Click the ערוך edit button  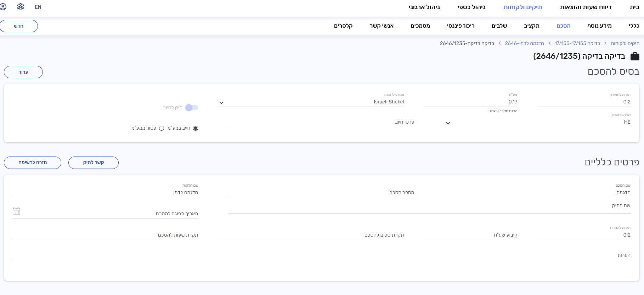tap(23, 72)
